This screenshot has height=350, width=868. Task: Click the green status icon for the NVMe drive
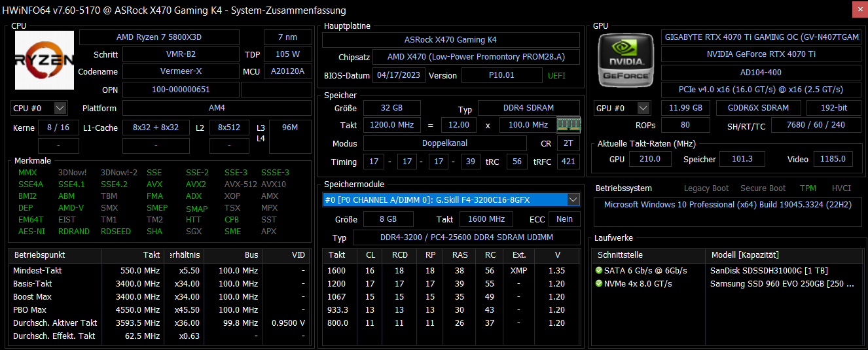coord(599,283)
